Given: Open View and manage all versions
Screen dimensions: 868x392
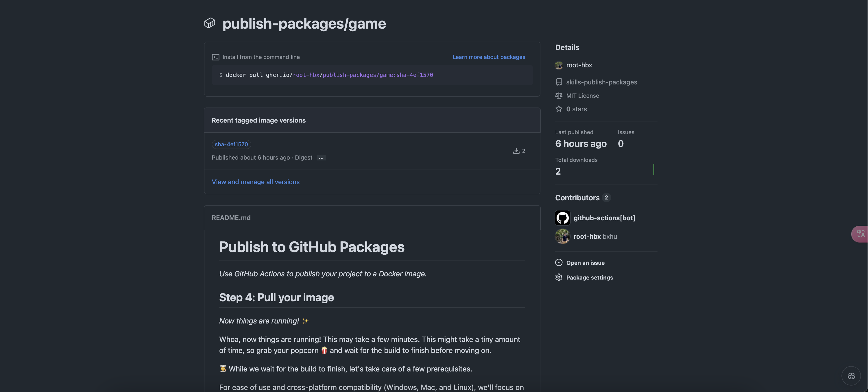Looking at the screenshot, I should (255, 182).
